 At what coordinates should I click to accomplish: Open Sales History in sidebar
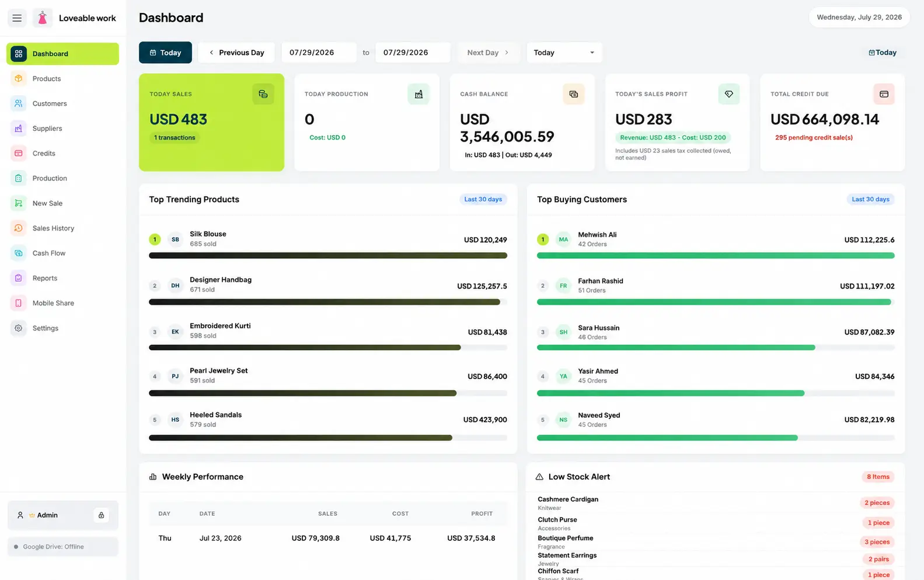tap(62, 228)
